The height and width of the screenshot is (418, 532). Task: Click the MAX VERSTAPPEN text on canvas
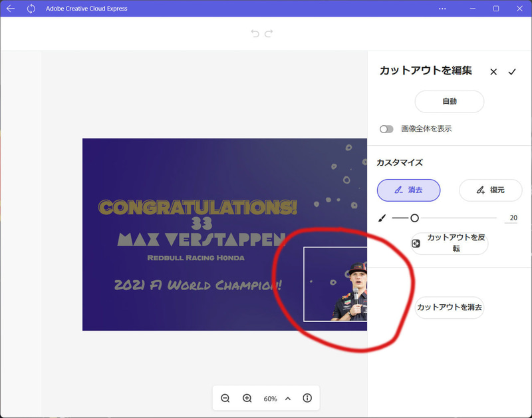(x=201, y=240)
